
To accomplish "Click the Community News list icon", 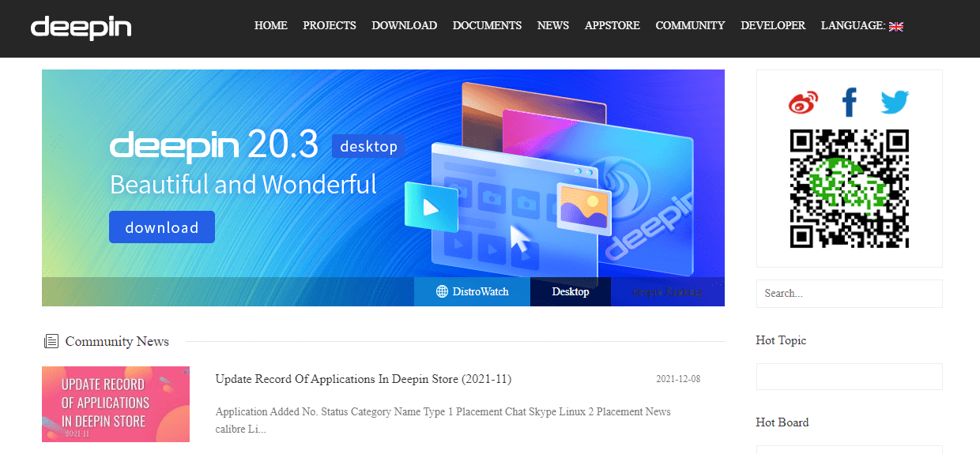I will click(x=51, y=341).
